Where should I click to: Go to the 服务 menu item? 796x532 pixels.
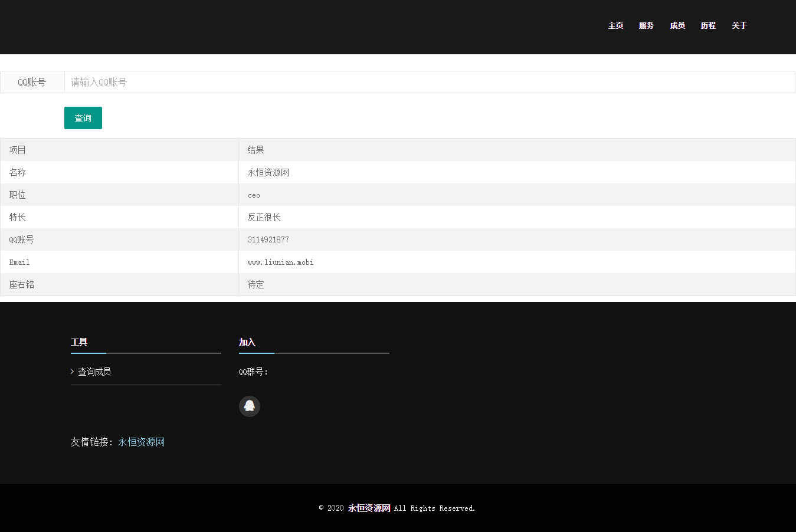(x=646, y=25)
